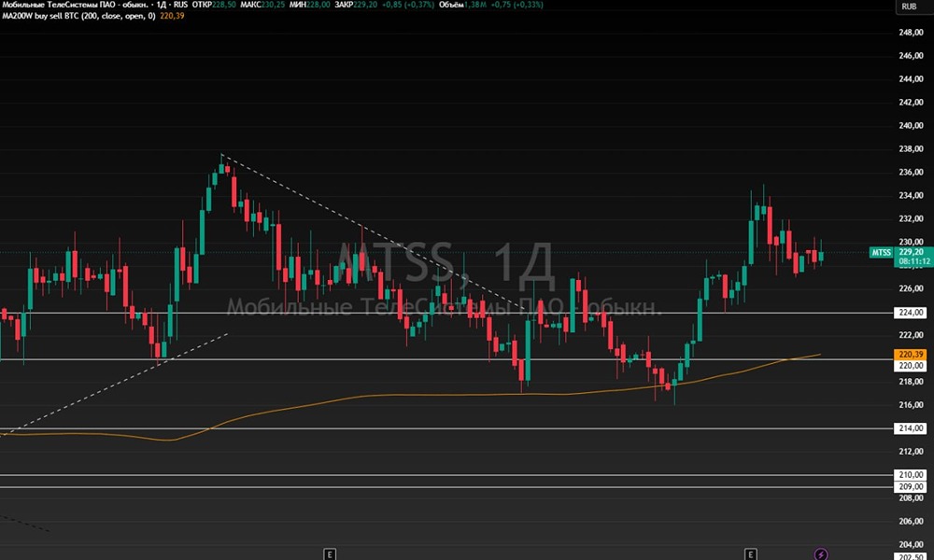
Task: Click the МИН 228,00 low value
Action: coord(310,5)
